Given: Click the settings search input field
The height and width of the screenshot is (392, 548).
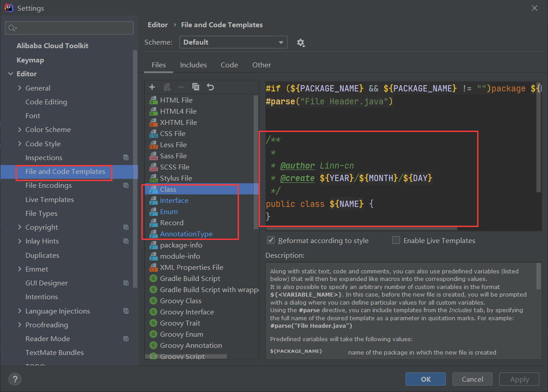Looking at the screenshot, I should click(x=69, y=28).
